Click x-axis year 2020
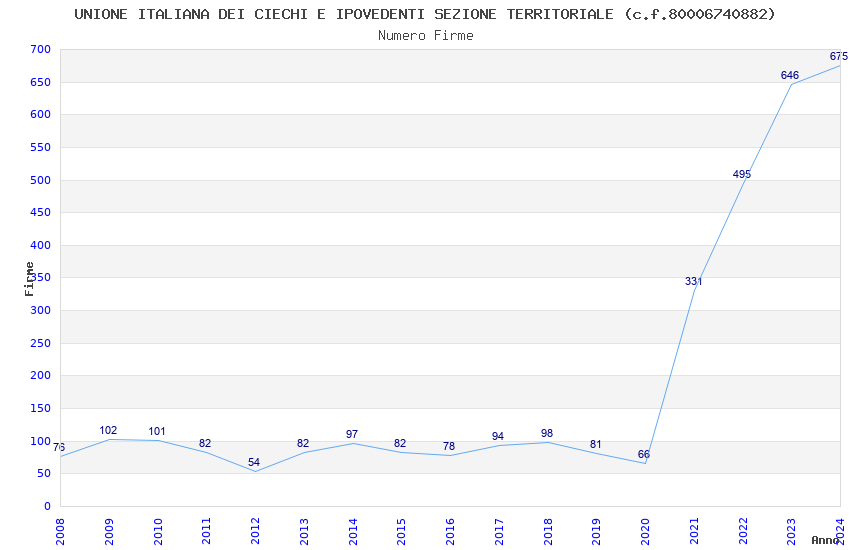Screen dimensions: 850x550 coord(645,531)
